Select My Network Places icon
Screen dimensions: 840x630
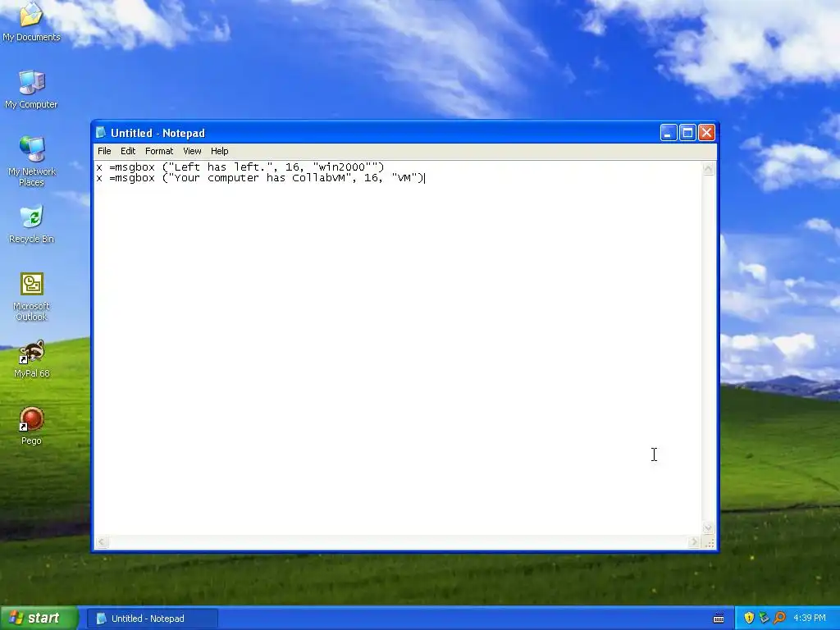pyautogui.click(x=32, y=161)
